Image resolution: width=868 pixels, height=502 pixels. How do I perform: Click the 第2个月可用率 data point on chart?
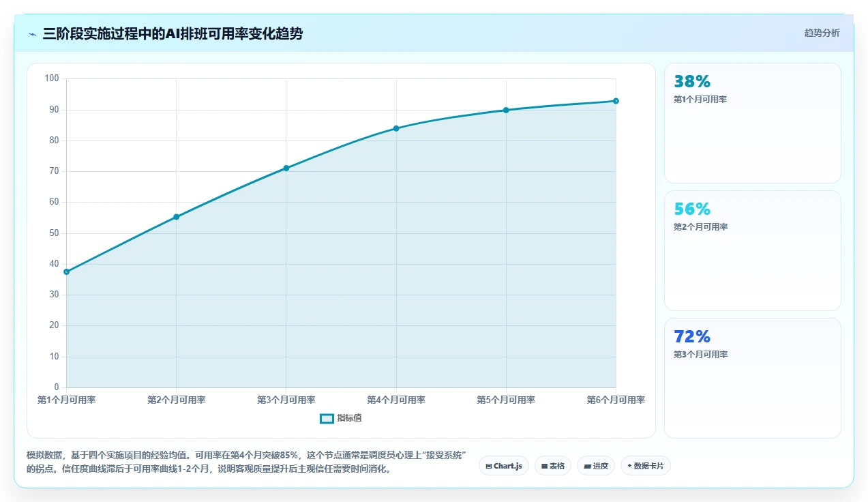pyautogui.click(x=176, y=217)
